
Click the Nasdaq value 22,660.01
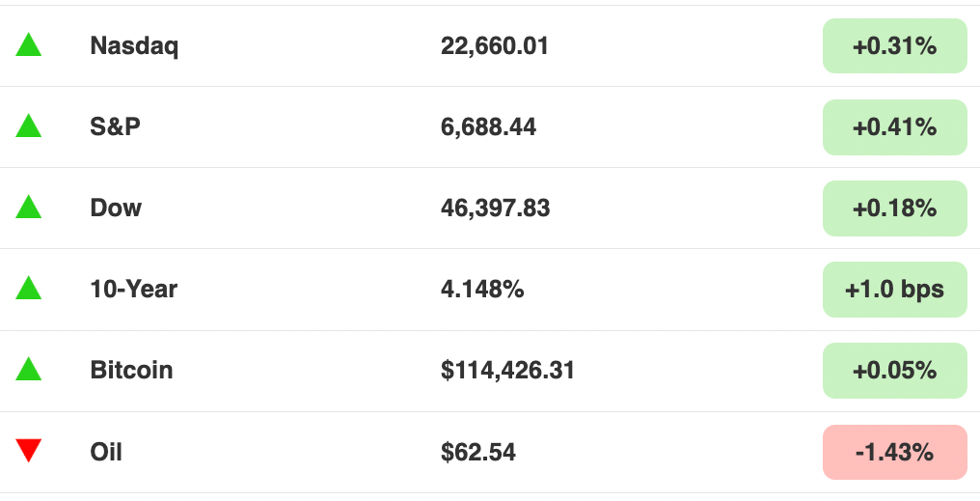coord(495,46)
